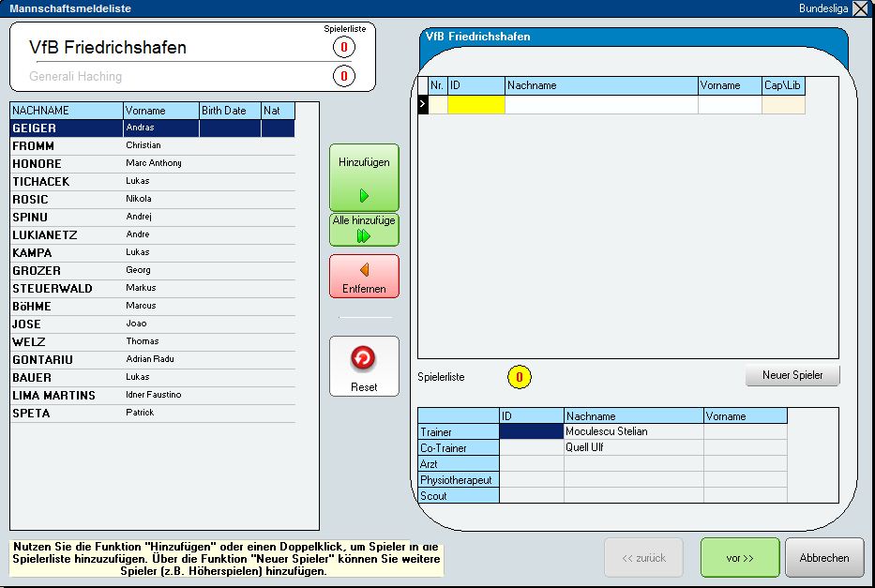The image size is (875, 588).
Task: Click the yellow Spielerliste counter circle
Action: [x=519, y=377]
